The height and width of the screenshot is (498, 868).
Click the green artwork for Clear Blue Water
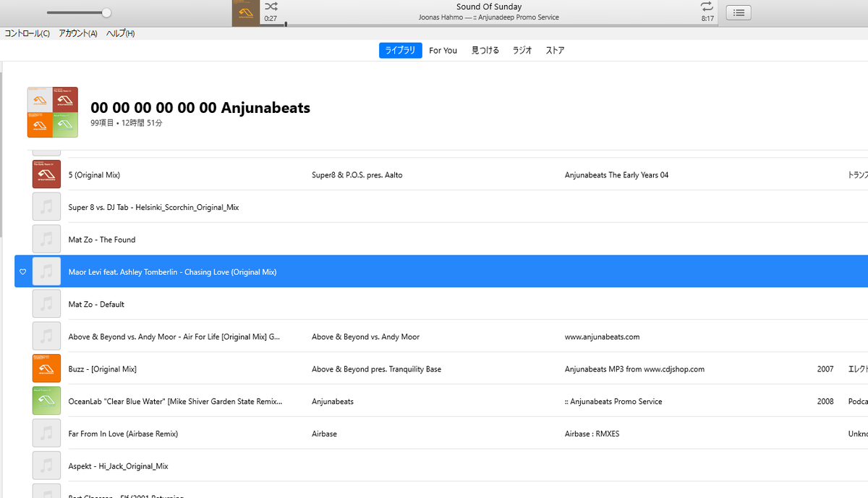[46, 401]
